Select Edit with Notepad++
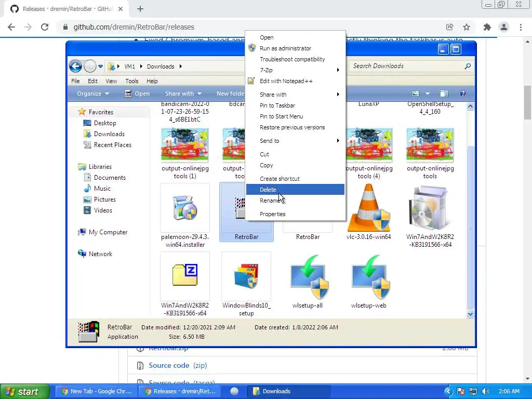 pos(295,81)
